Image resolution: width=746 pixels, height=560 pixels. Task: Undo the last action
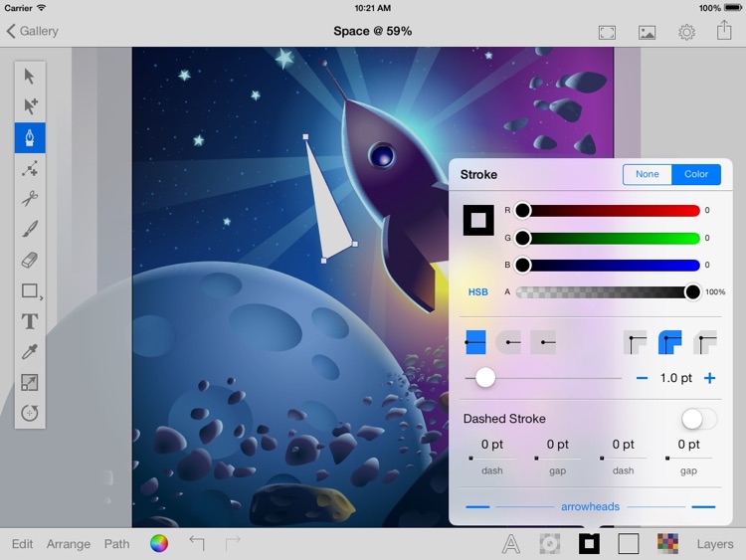[x=197, y=543]
